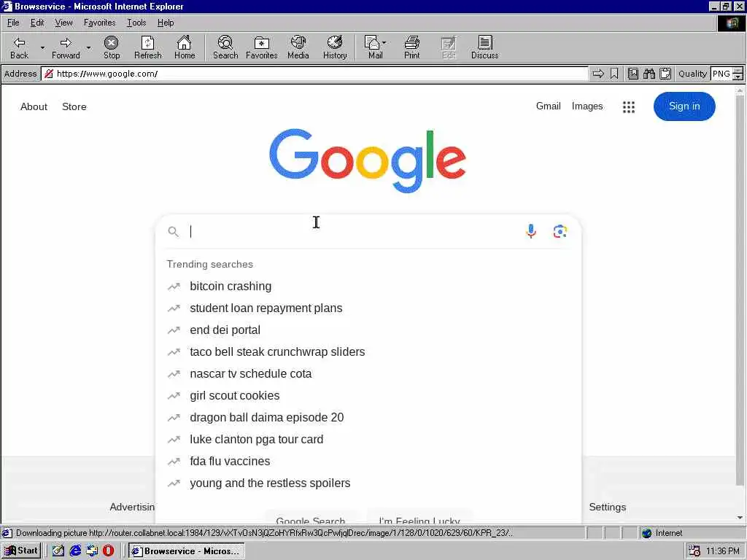Select 'fda flu vaccines' suggestion

tap(230, 462)
